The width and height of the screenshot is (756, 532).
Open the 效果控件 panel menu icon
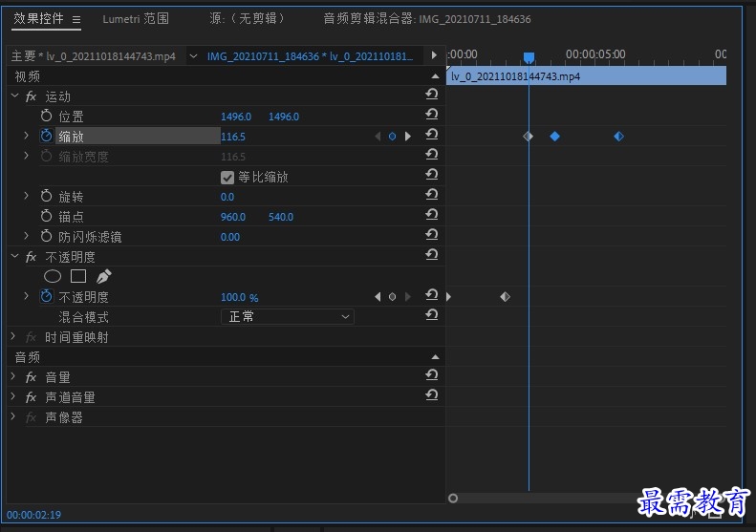[76, 19]
